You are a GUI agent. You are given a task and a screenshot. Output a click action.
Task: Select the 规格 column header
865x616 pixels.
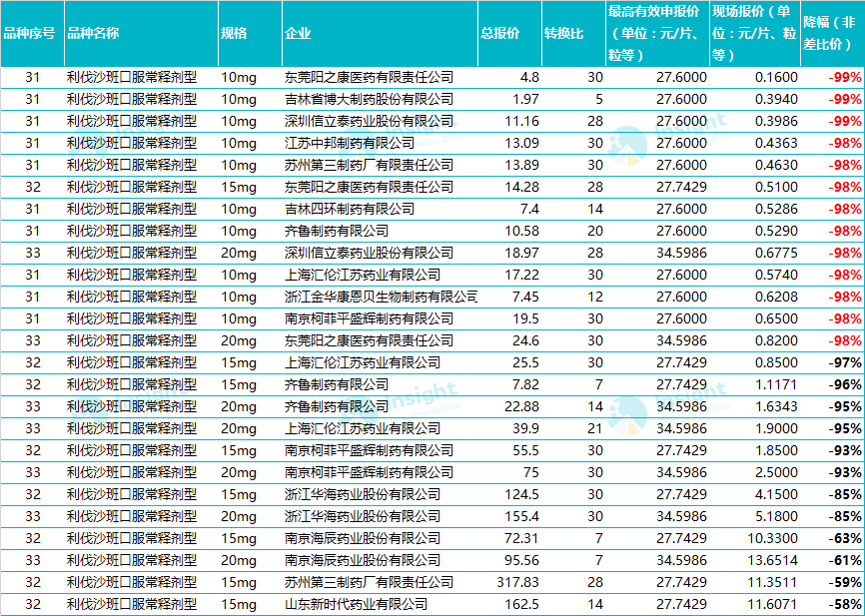click(250, 33)
